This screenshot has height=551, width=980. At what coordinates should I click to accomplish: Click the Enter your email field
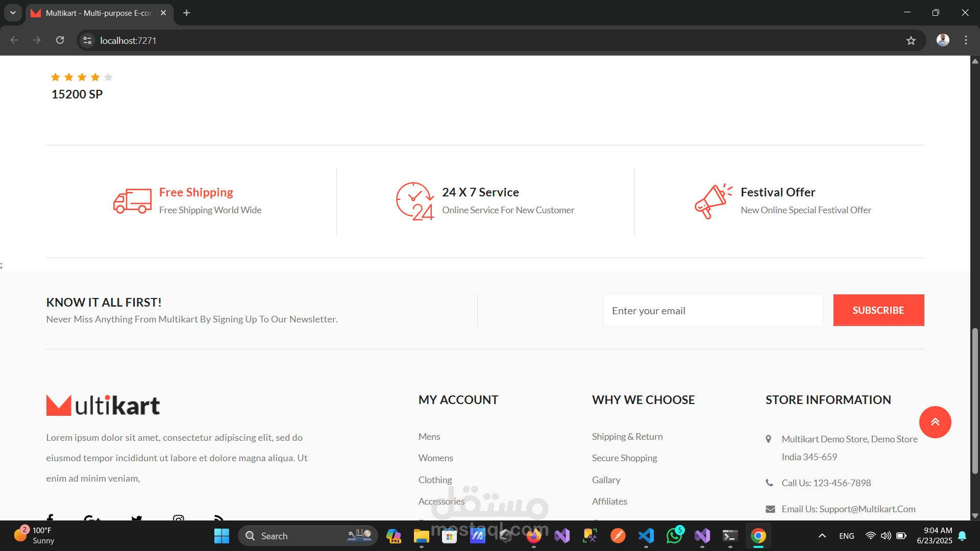point(713,310)
